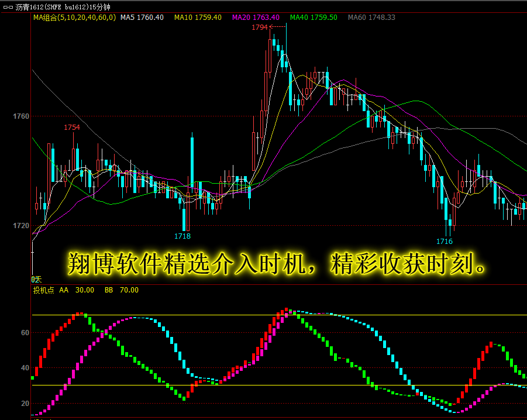
Task: Select the MA10 1759.40 value
Action: tap(198, 18)
